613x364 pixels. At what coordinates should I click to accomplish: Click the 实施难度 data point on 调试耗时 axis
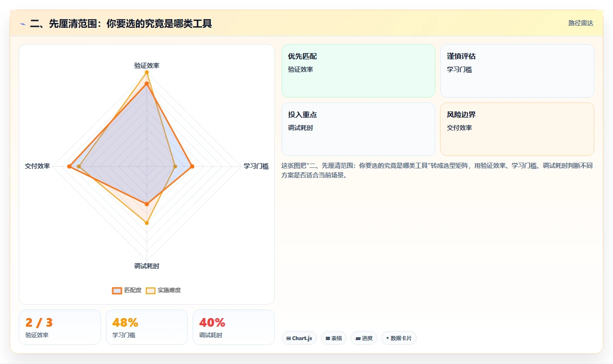(x=147, y=223)
